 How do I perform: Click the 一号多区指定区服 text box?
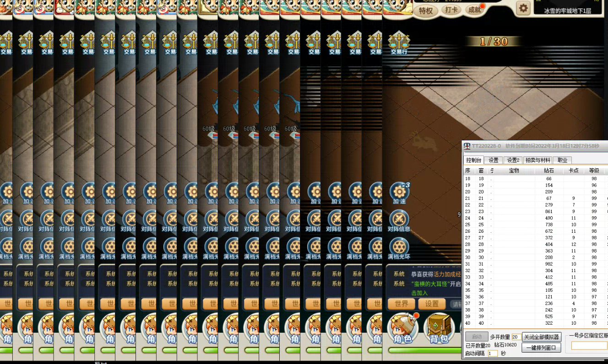pyautogui.click(x=589, y=346)
